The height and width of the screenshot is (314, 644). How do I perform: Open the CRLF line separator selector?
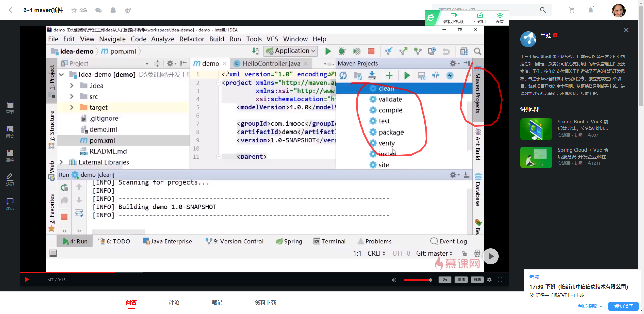[376, 253]
